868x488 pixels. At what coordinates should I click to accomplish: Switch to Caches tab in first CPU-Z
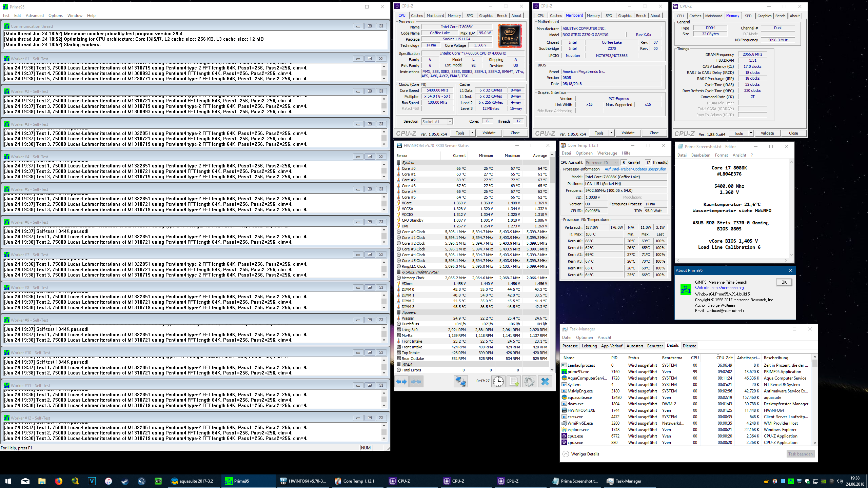click(417, 16)
